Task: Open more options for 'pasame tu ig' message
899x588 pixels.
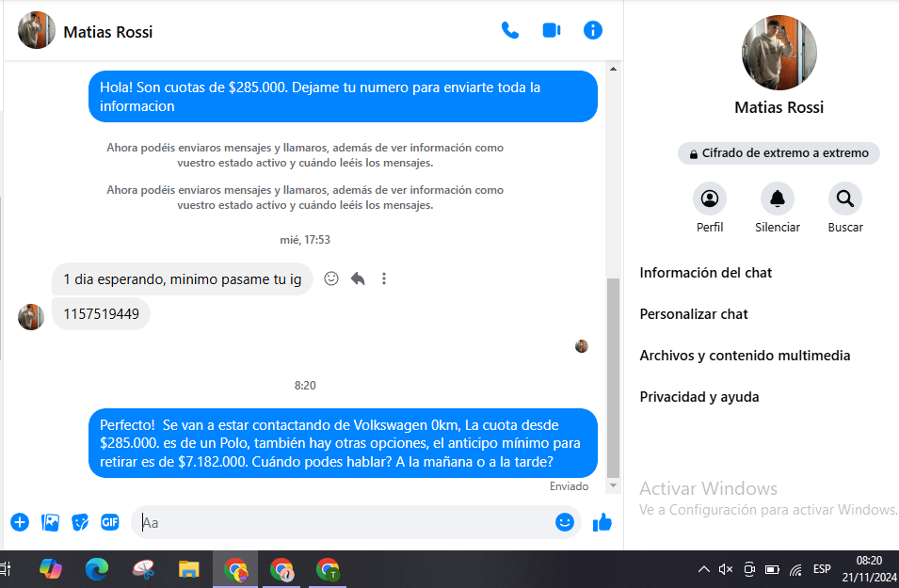Action: [x=383, y=278]
